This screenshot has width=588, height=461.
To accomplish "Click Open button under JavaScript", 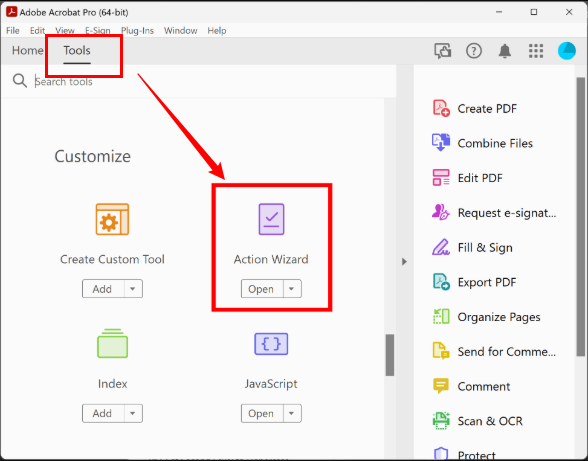I will tap(262, 413).
